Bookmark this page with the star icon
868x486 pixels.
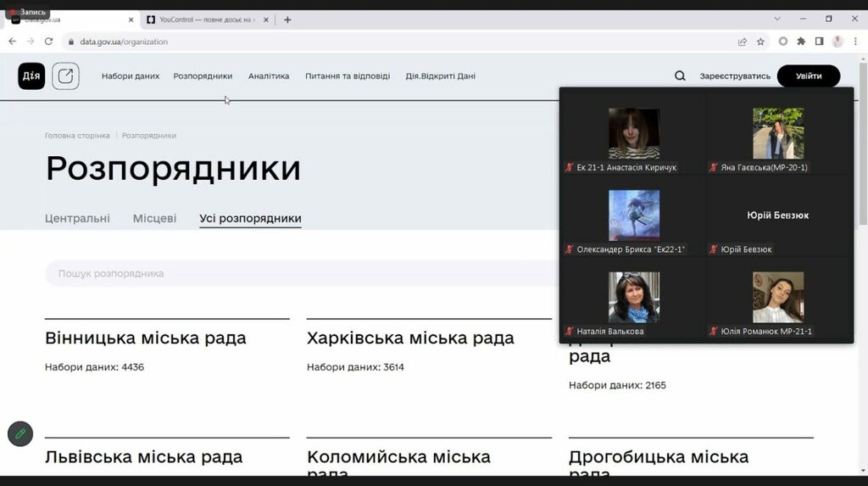pos(760,42)
